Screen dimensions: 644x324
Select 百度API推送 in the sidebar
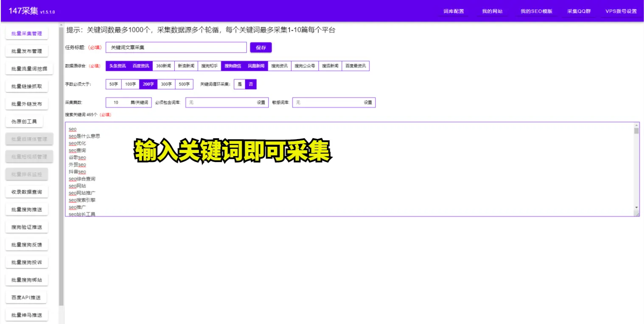(x=26, y=298)
